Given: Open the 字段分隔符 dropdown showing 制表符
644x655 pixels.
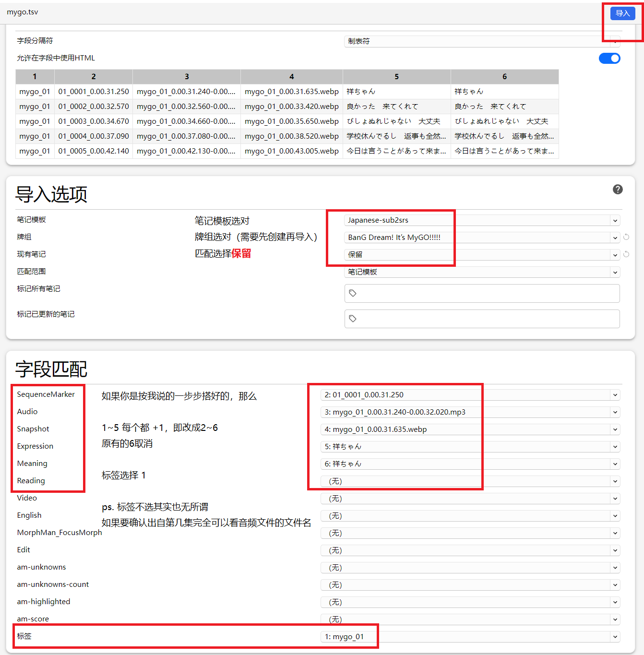Looking at the screenshot, I should tap(481, 41).
